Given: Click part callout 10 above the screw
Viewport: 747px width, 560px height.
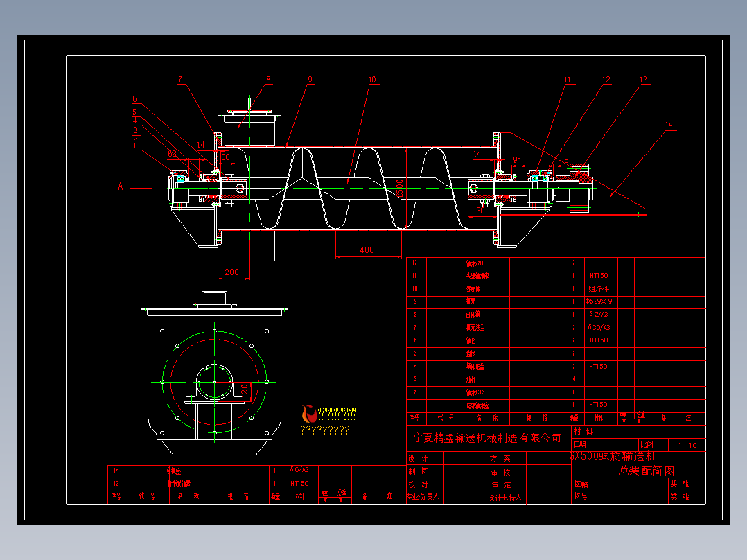Looking at the screenshot, I should point(372,80).
